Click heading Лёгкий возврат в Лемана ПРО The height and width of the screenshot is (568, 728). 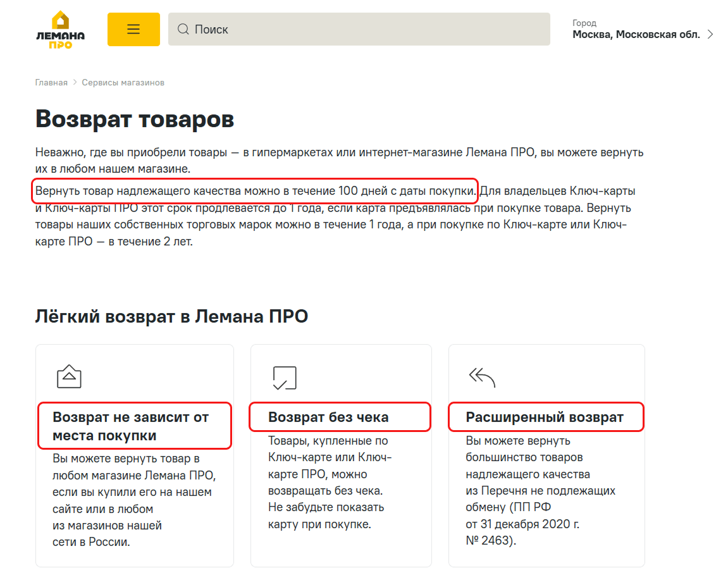coord(171,316)
